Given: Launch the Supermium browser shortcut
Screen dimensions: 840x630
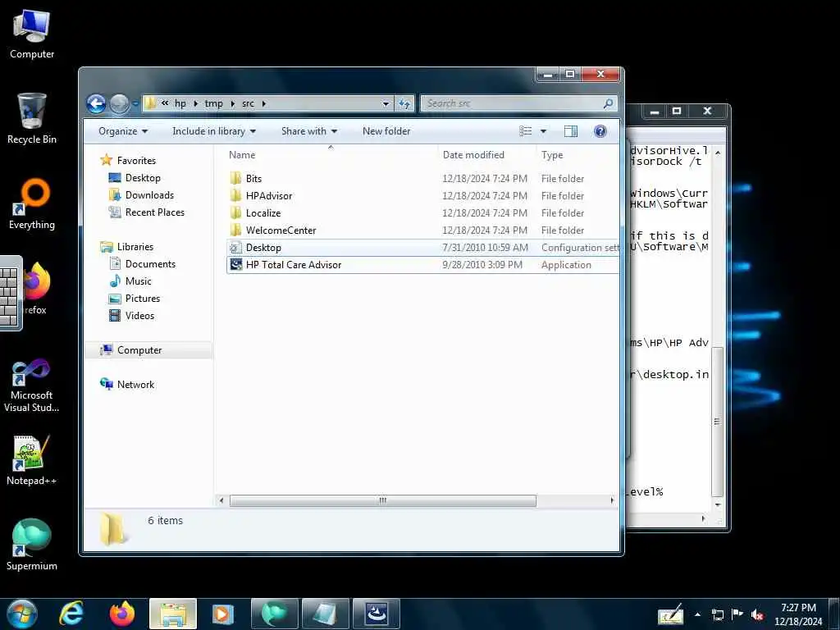Looking at the screenshot, I should click(32, 545).
